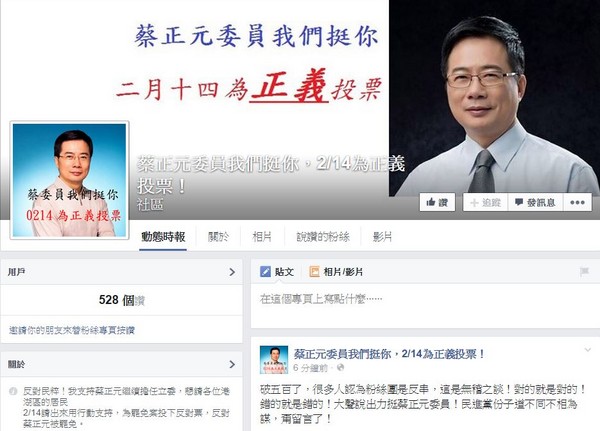Click the flag icon in composer
Screen dimensions: 600x431
pyautogui.click(x=584, y=272)
